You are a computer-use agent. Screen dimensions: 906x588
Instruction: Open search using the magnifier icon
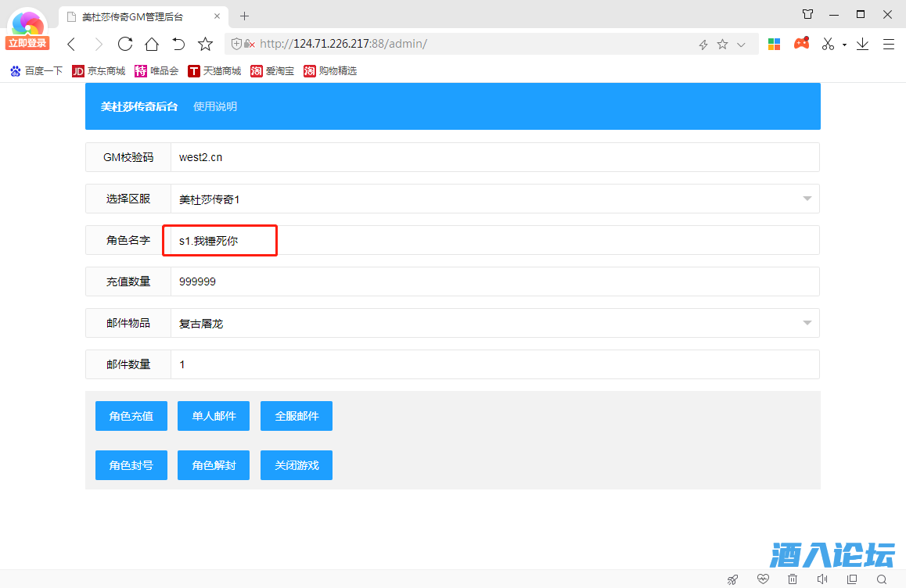pyautogui.click(x=881, y=579)
